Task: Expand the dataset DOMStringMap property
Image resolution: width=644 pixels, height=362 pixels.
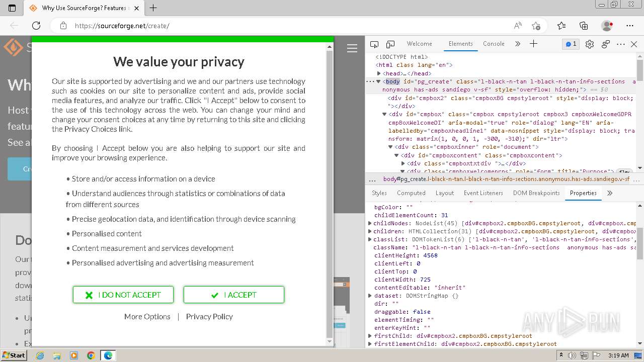Action: (370, 296)
